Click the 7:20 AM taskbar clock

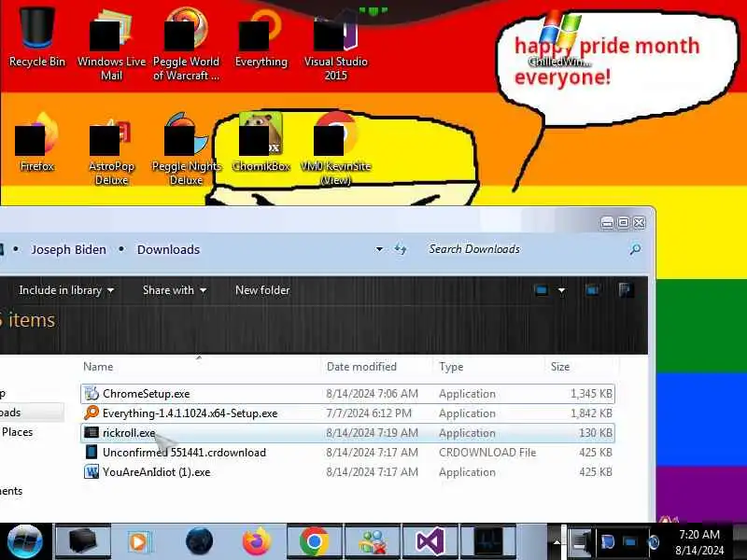[698, 534]
